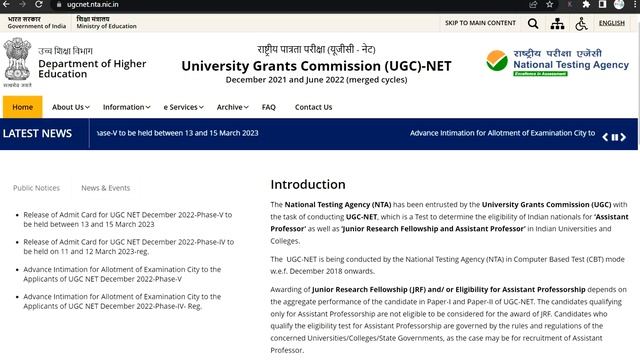Open Examination City Phase-IV- Reg. notice

[x=122, y=301]
